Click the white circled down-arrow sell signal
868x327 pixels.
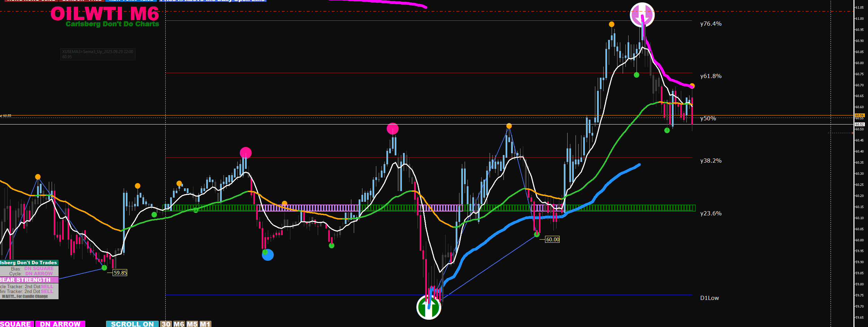pyautogui.click(x=642, y=15)
